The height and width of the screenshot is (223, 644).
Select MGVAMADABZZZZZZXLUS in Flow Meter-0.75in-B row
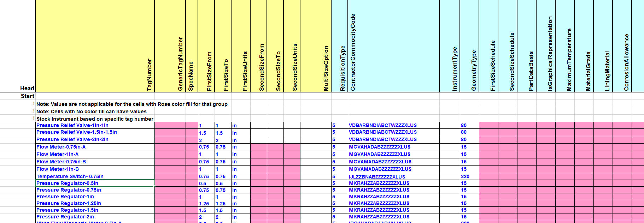pos(394,162)
